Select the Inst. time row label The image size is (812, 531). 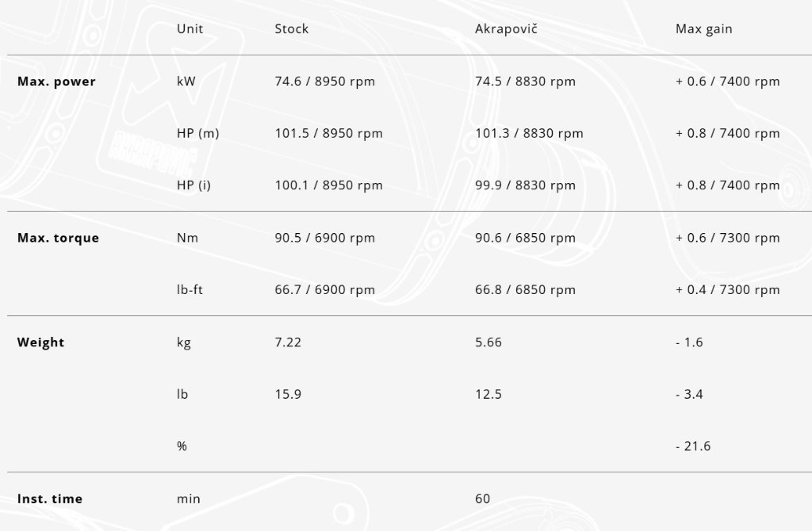pos(49,499)
